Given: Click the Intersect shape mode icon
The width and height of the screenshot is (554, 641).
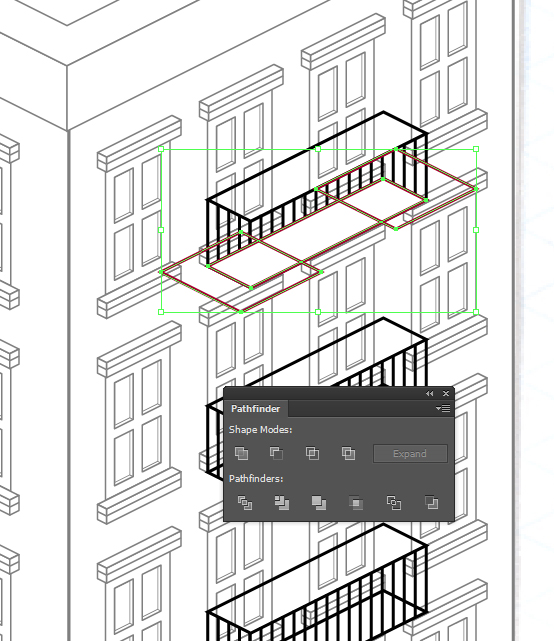Looking at the screenshot, I should (312, 453).
